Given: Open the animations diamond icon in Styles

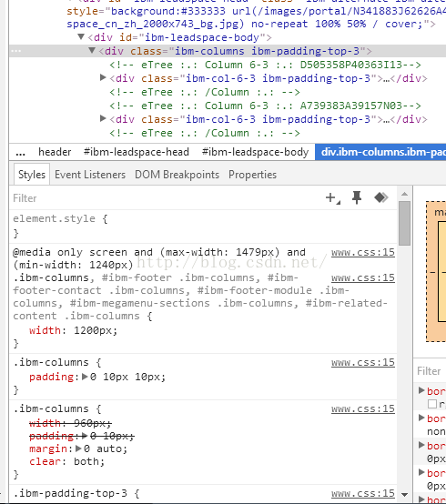Looking at the screenshot, I should pyautogui.click(x=381, y=197).
